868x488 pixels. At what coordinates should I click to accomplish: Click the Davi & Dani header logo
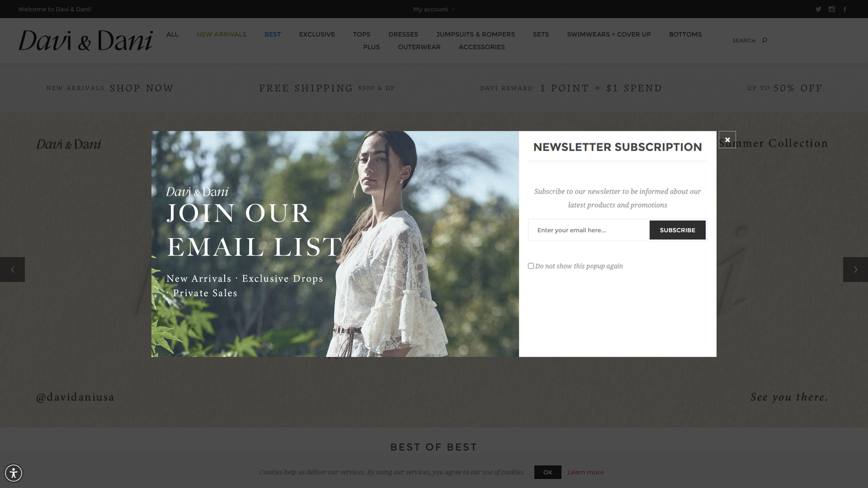pyautogui.click(x=86, y=41)
